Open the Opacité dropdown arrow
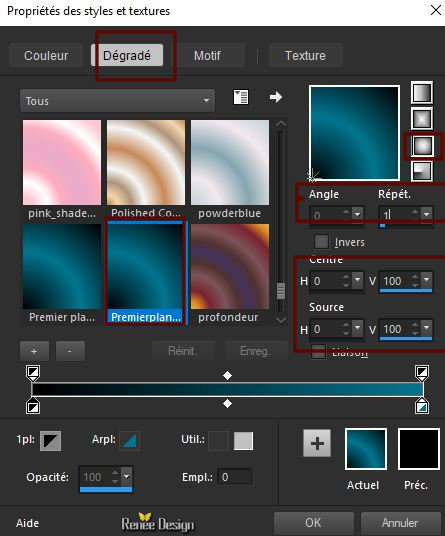The width and height of the screenshot is (445, 536). pyautogui.click(x=127, y=476)
